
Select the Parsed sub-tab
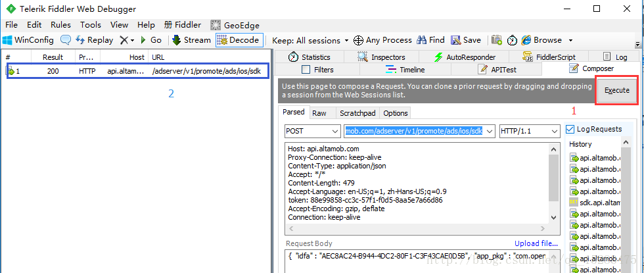(x=293, y=112)
